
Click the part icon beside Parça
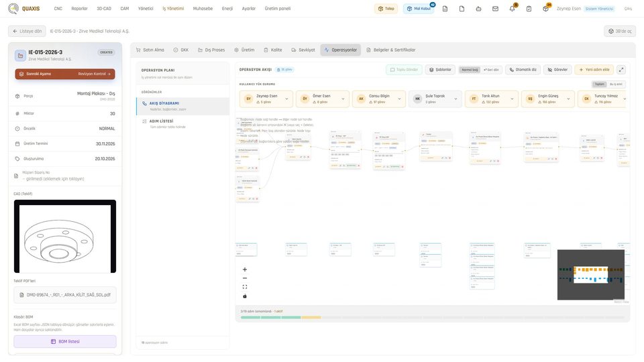[17, 96]
